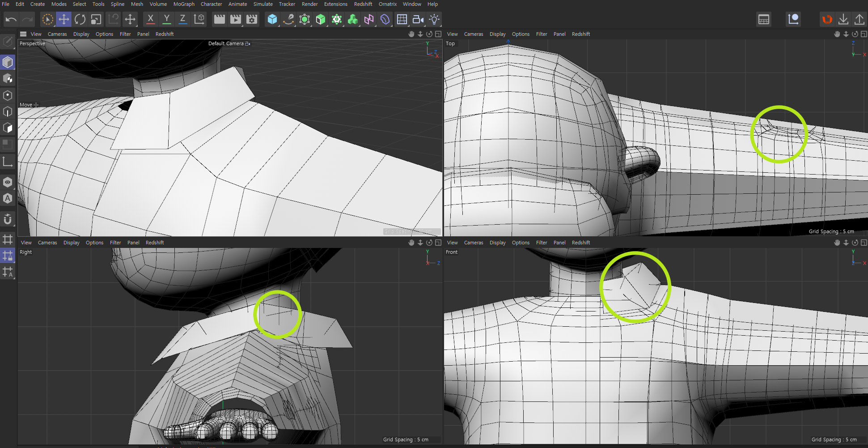Select the Texture mode checkered cube icon

click(x=8, y=79)
